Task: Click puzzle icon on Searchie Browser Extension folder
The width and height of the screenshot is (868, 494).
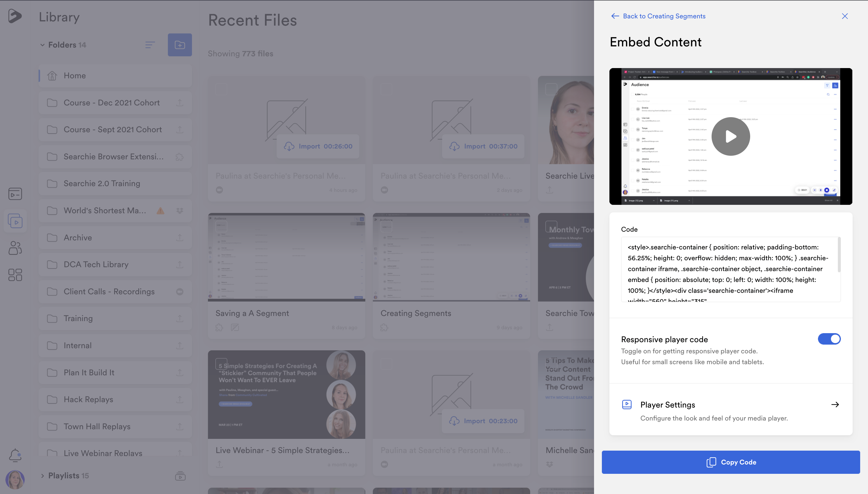Action: [180, 157]
